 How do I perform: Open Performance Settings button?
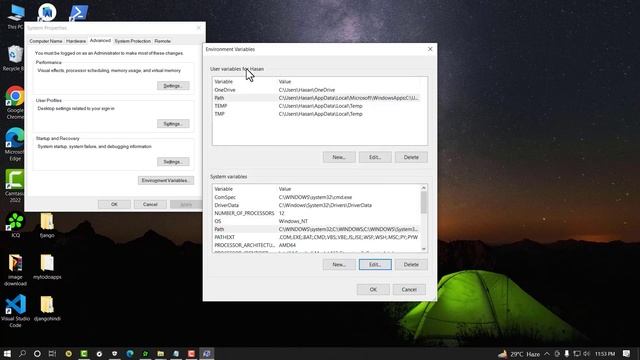point(173,86)
